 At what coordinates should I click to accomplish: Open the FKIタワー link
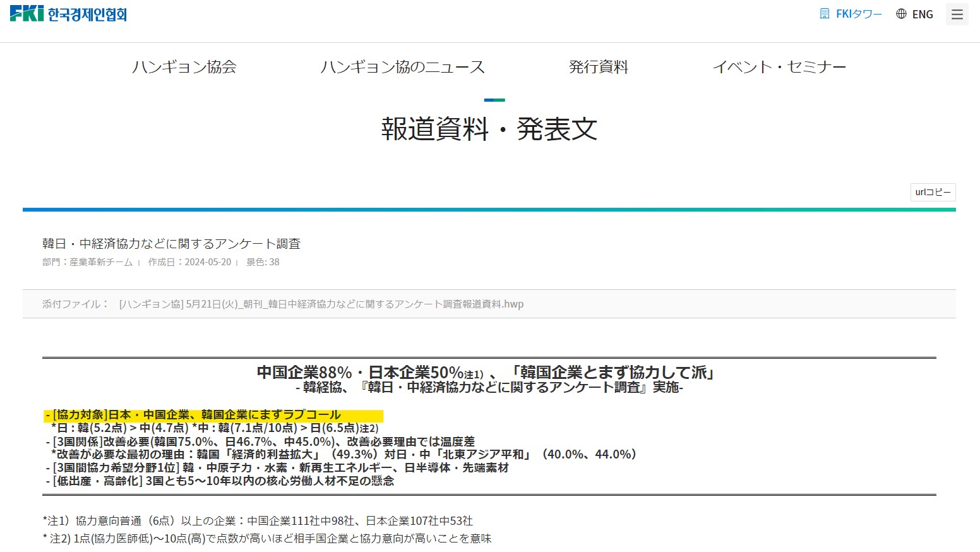[x=859, y=14]
